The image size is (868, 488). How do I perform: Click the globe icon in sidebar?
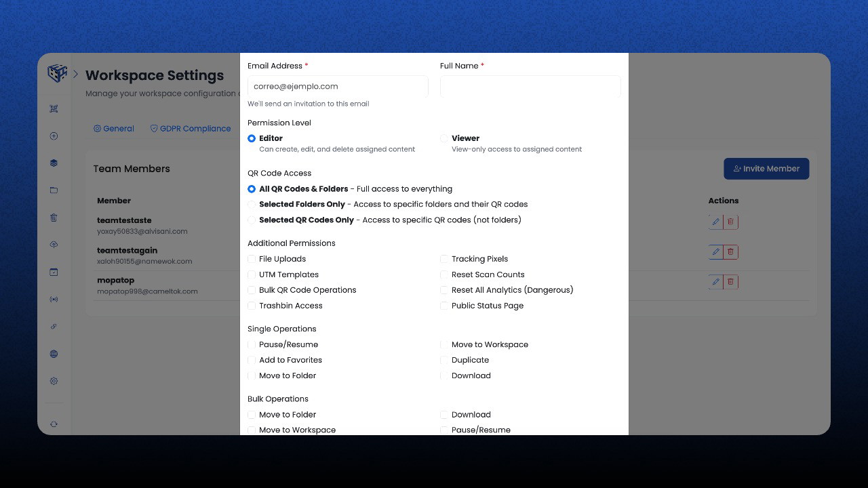54,354
